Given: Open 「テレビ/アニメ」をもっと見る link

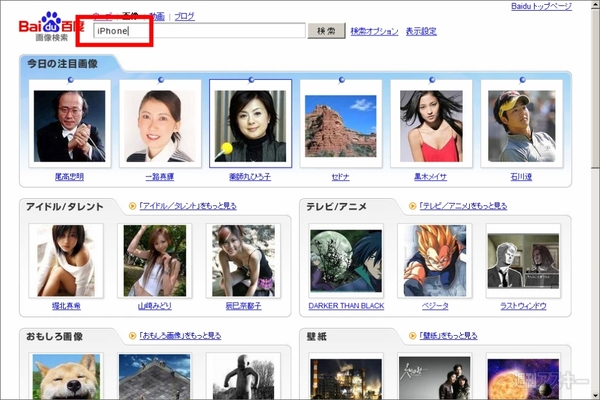Looking at the screenshot, I should 463,206.
